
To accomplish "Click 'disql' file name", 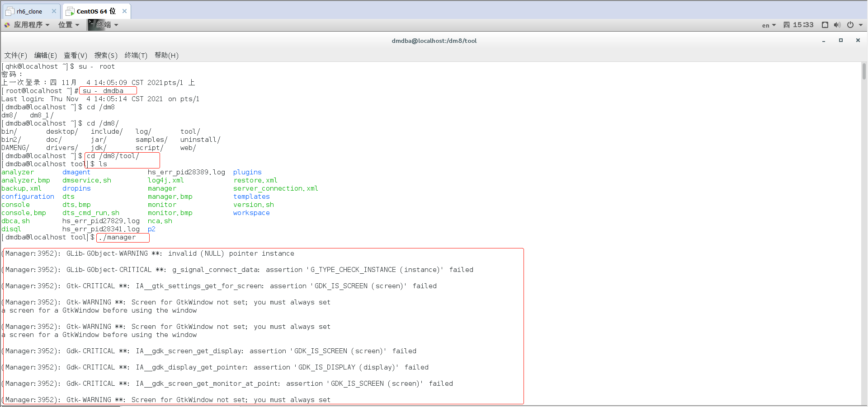I will (x=11, y=229).
